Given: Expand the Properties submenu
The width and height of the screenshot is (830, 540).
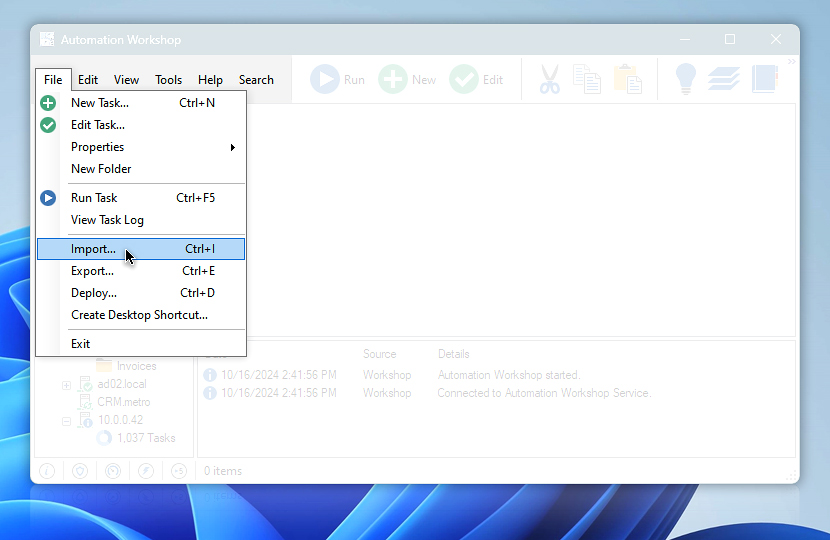Looking at the screenshot, I should 141,147.
